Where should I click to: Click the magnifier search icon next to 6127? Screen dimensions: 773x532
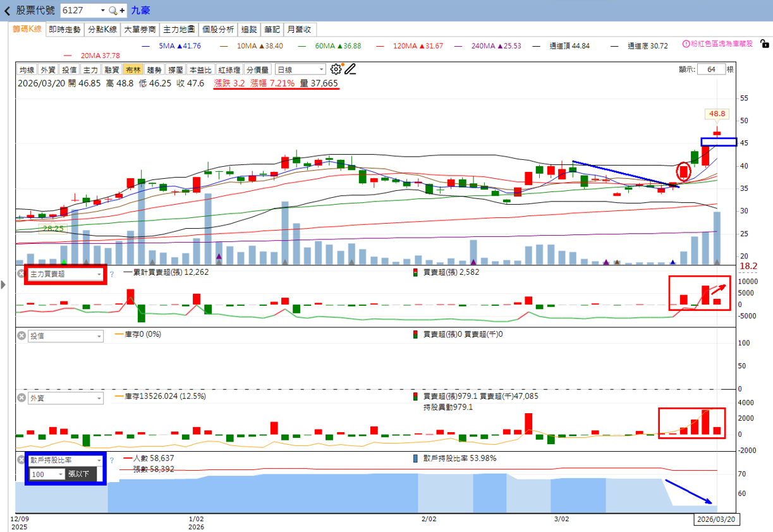[113, 11]
